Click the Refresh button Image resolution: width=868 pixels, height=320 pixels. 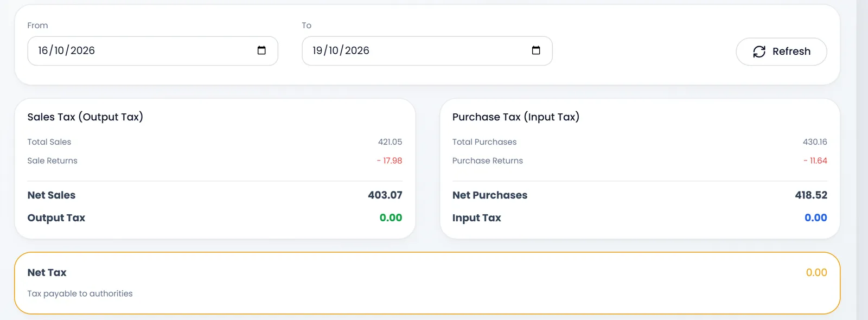tap(781, 52)
